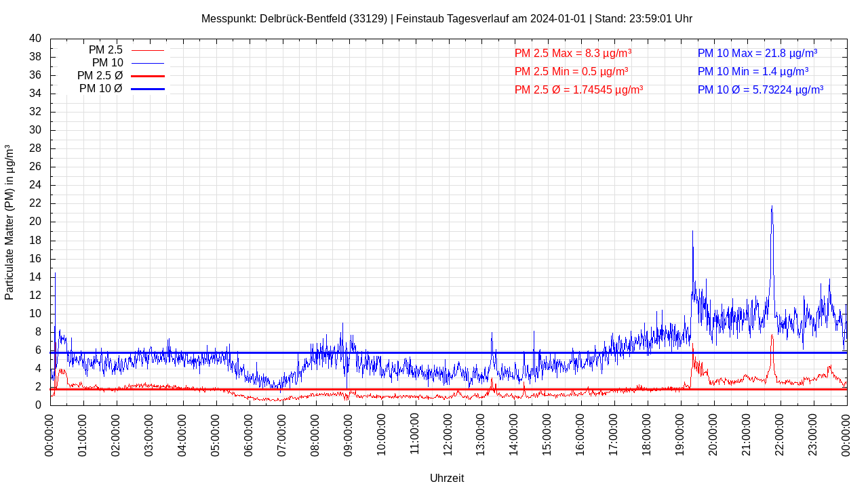The image size is (868, 488).
Task: Select the PM 10 Max = 21.8 µg/m³ text
Action: [x=757, y=53]
